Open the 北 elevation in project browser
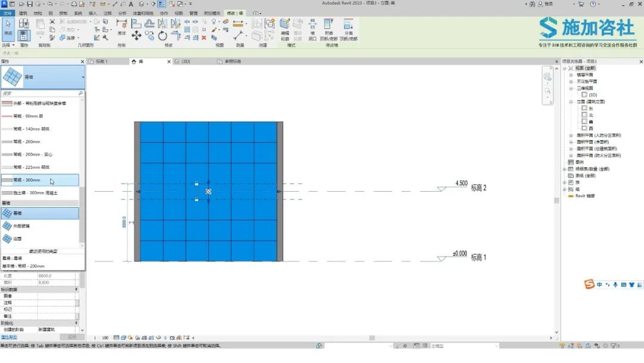Image resolution: width=644 pixels, height=363 pixels. point(590,115)
